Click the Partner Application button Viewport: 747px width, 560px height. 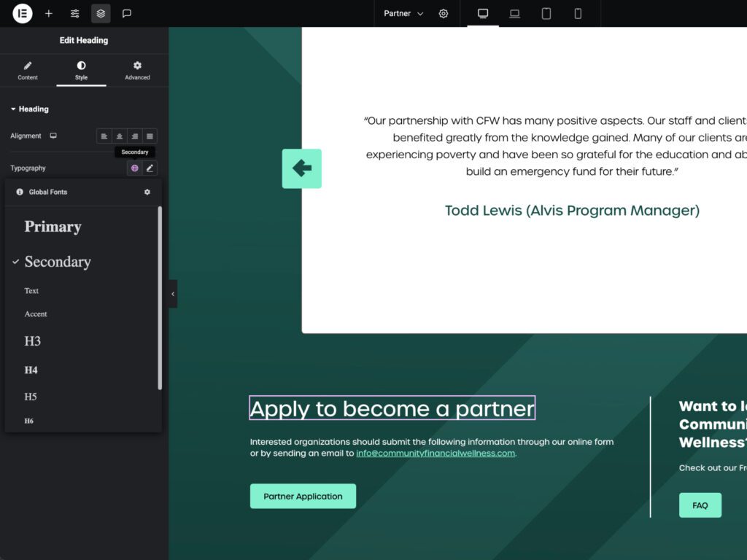click(x=303, y=497)
